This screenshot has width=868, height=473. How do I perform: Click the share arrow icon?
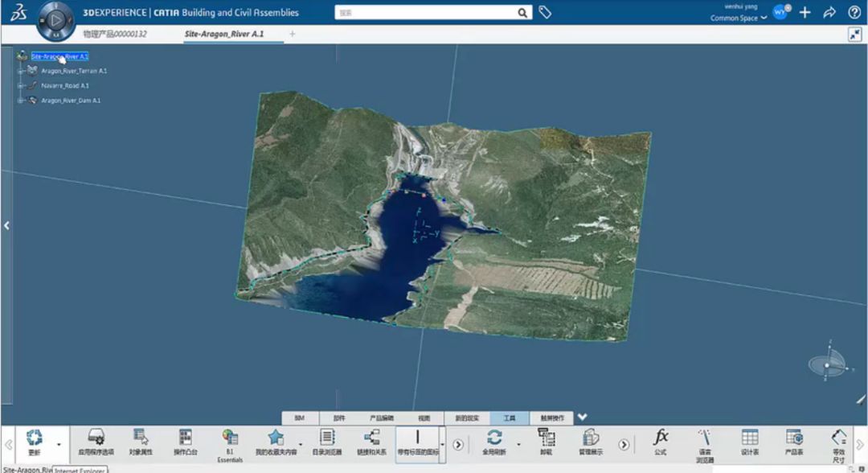[829, 13]
